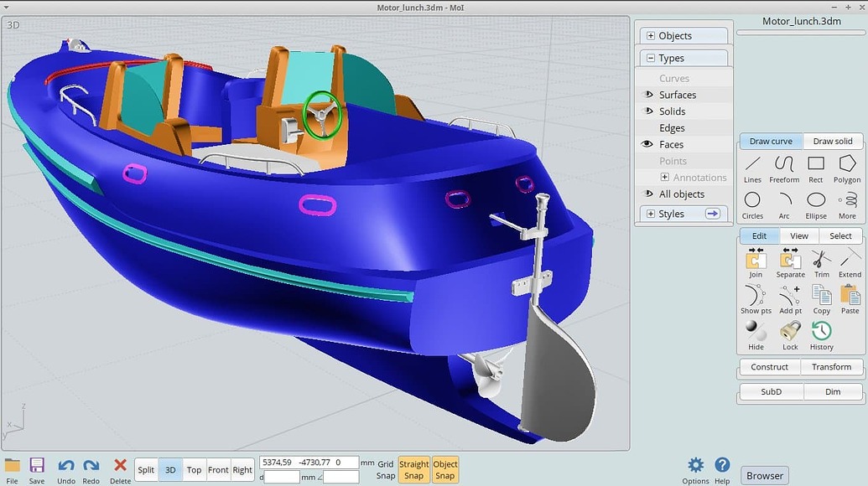
Task: Select the Ellipse drawing tool
Action: (x=815, y=205)
